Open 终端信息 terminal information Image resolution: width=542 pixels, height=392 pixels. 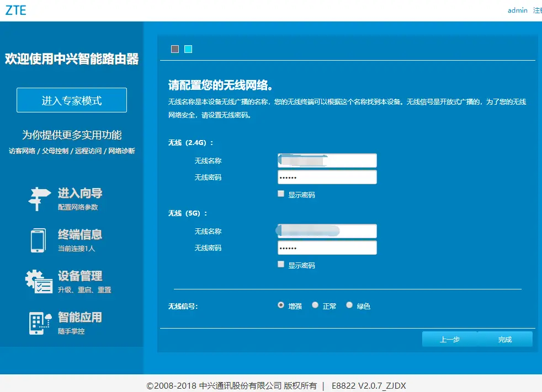point(80,234)
